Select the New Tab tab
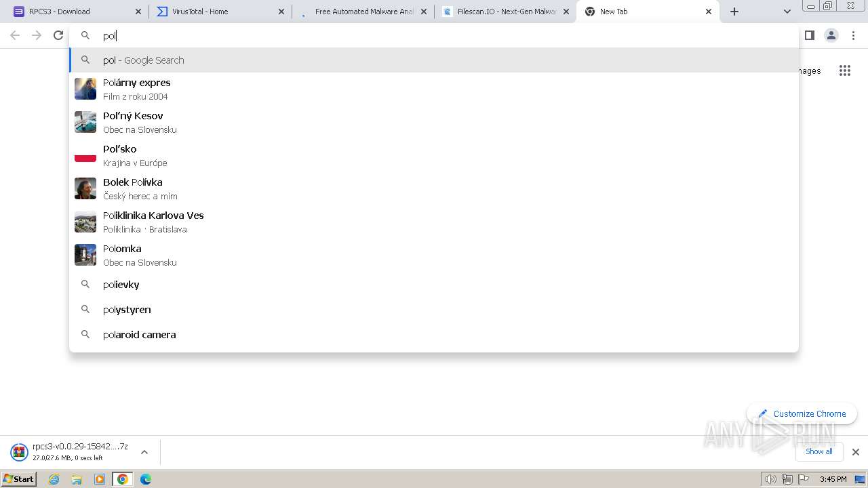 [x=648, y=12]
